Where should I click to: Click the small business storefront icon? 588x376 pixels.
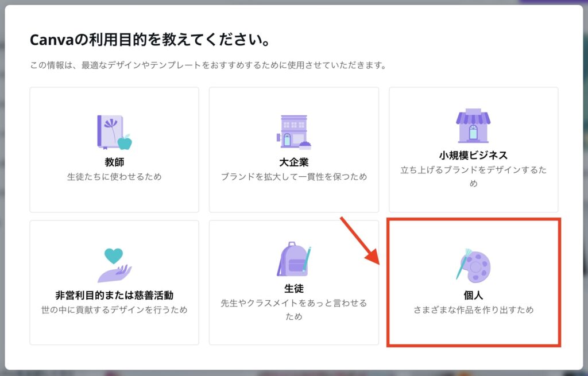473,126
